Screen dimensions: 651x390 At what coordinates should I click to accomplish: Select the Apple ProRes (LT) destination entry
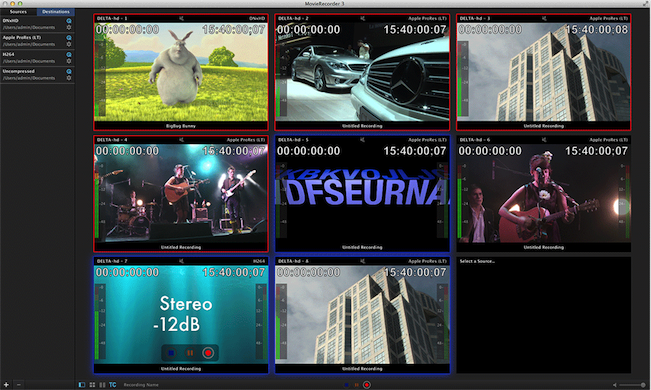[37, 41]
